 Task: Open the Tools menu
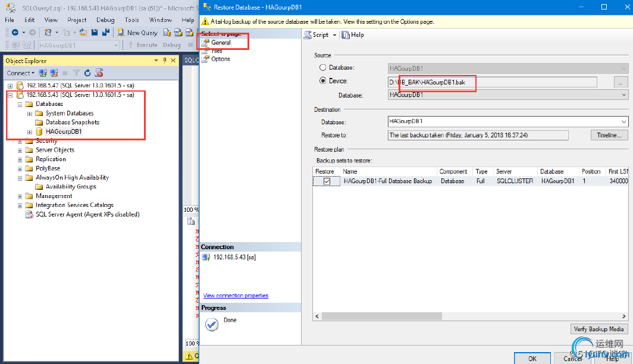[131, 20]
